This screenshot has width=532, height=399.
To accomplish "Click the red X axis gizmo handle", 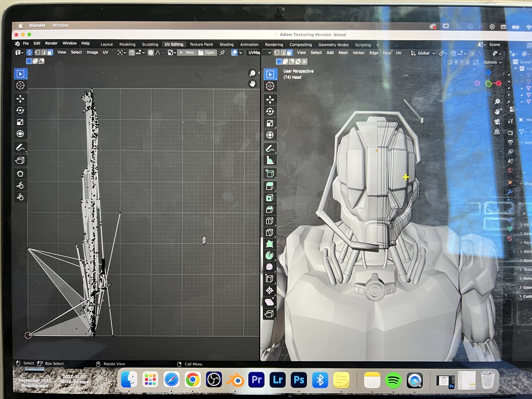I will coord(498,83).
